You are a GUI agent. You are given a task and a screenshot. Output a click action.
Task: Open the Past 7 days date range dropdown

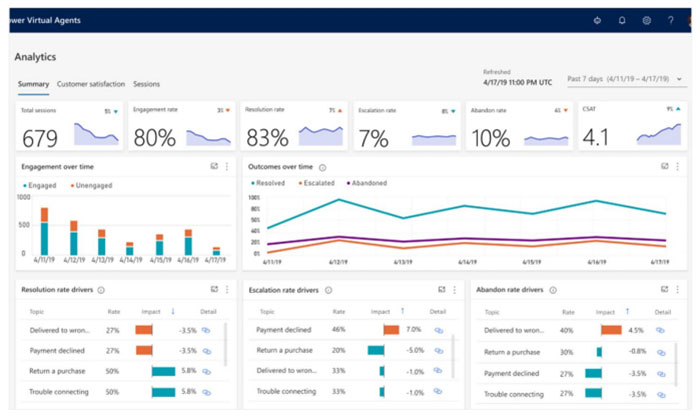click(627, 79)
